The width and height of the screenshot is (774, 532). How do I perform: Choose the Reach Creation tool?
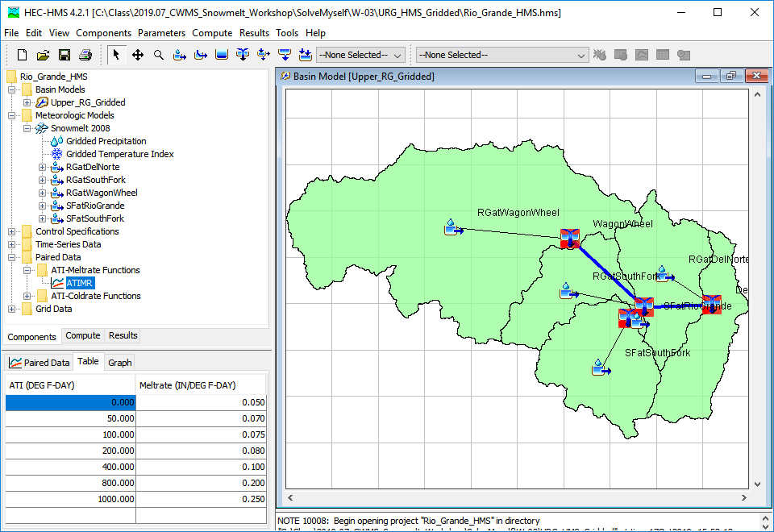pyautogui.click(x=201, y=55)
